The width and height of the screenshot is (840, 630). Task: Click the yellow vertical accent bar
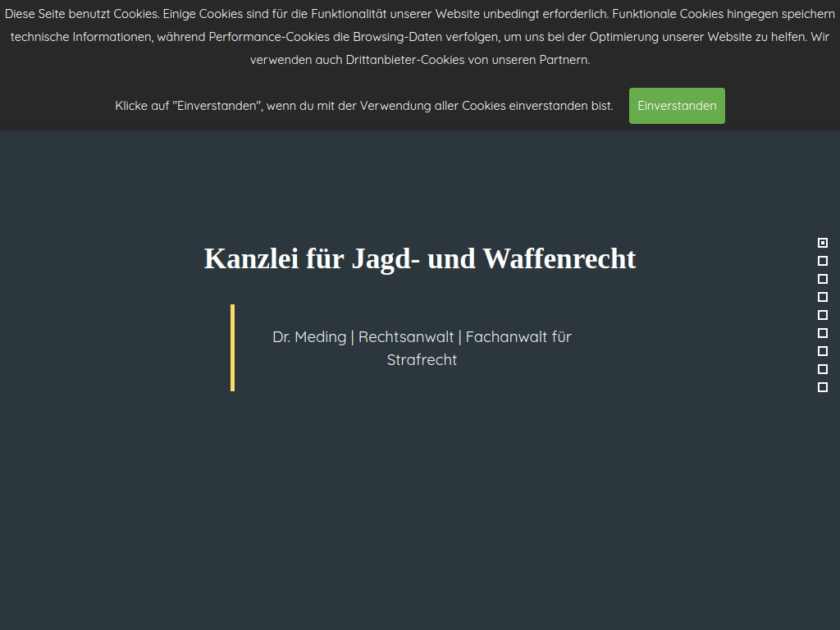coord(232,348)
